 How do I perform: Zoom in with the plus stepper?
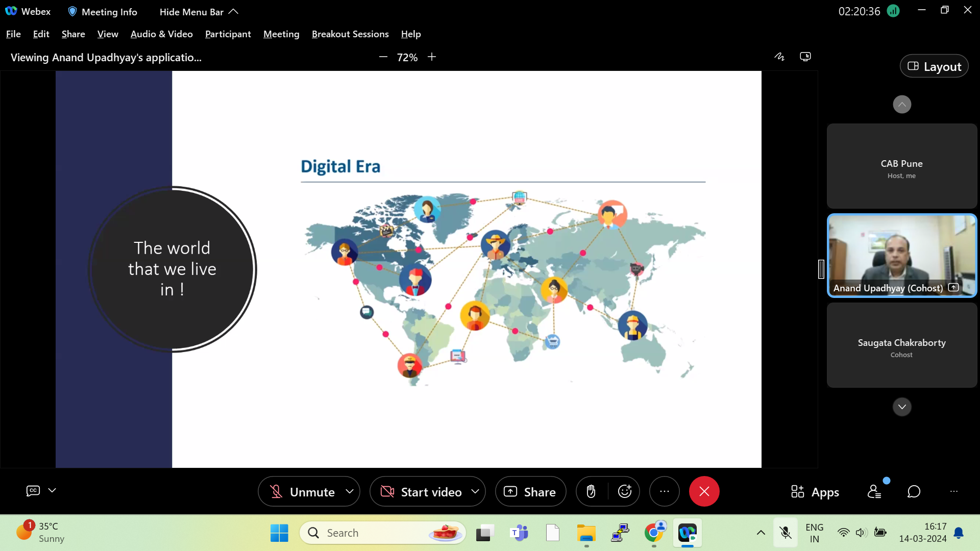432,57
